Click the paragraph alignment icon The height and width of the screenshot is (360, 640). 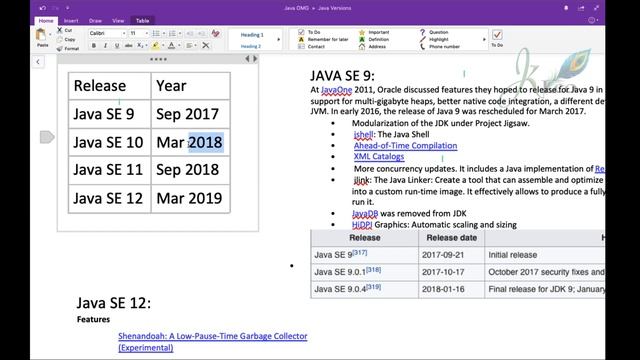[189, 46]
